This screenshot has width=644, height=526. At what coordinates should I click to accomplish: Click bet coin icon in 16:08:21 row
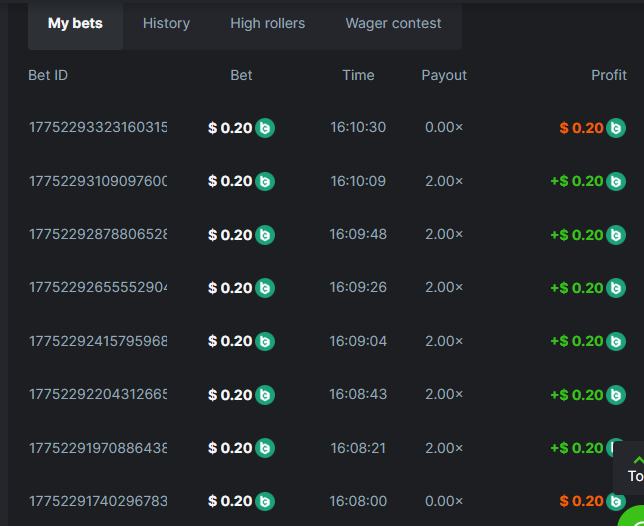pyautogui.click(x=265, y=448)
